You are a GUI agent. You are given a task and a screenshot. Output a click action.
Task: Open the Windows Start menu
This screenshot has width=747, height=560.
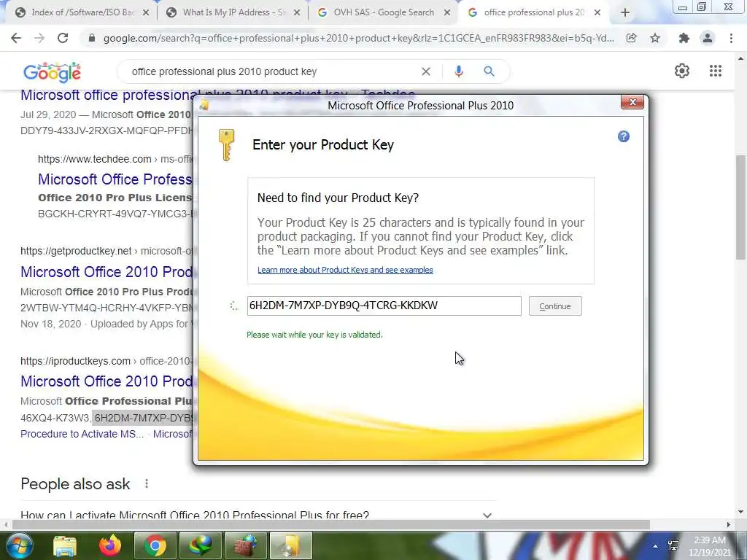click(x=18, y=545)
